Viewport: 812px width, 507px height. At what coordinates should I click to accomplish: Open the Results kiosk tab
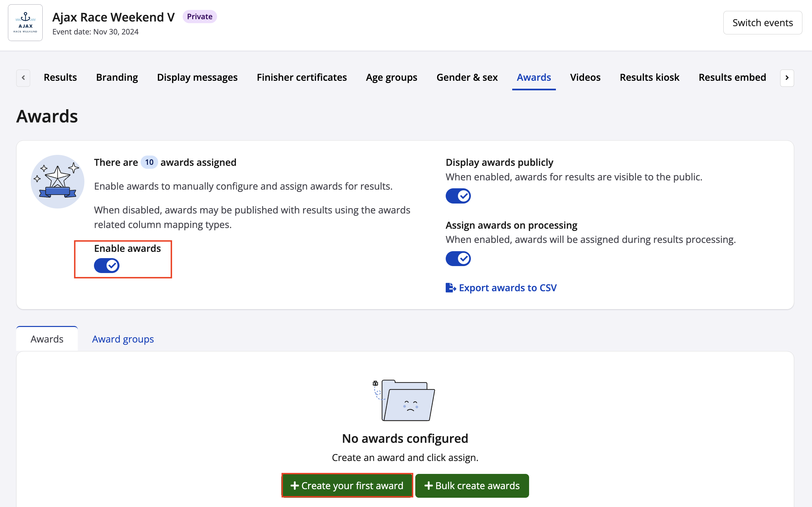tap(649, 77)
